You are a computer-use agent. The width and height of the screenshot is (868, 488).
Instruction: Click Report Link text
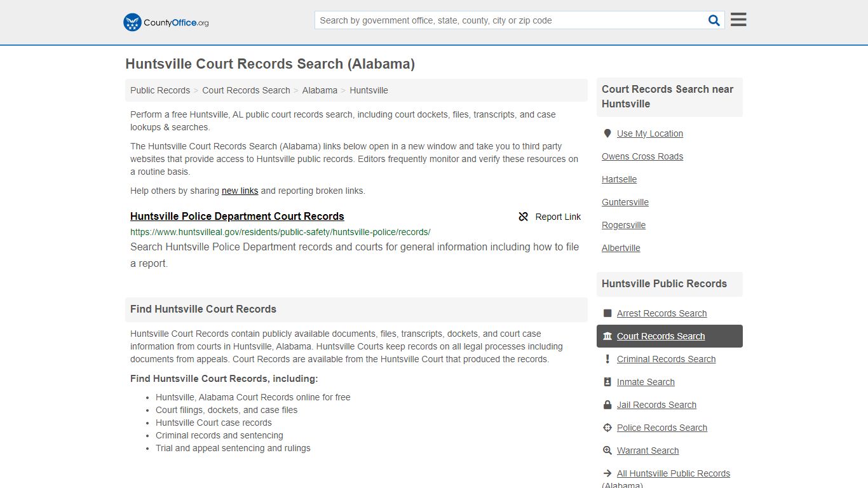click(558, 217)
